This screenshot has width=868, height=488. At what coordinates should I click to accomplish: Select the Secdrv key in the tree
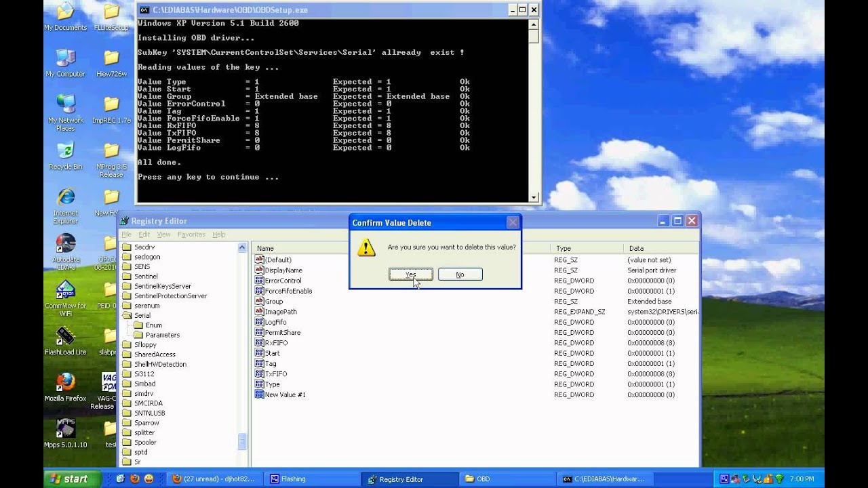pos(144,247)
